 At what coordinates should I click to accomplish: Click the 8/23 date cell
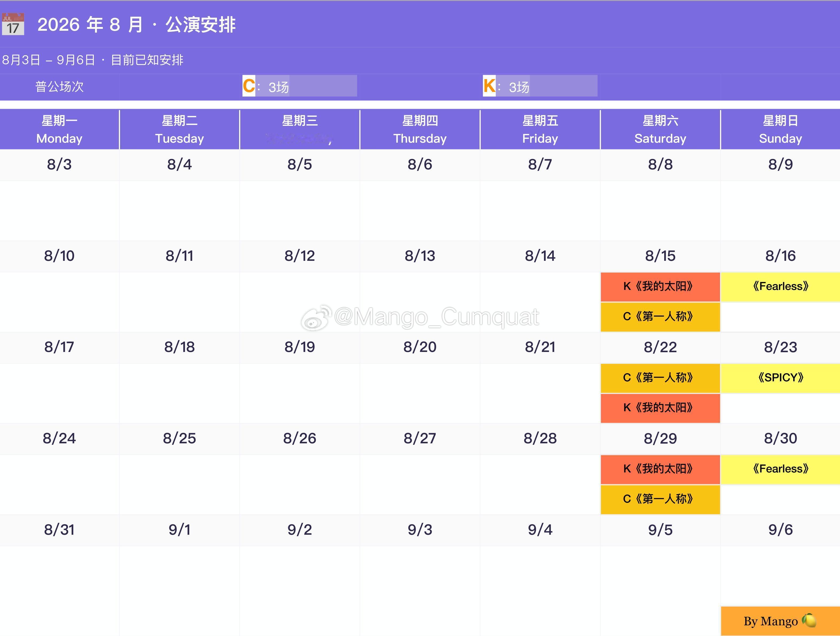tap(780, 347)
